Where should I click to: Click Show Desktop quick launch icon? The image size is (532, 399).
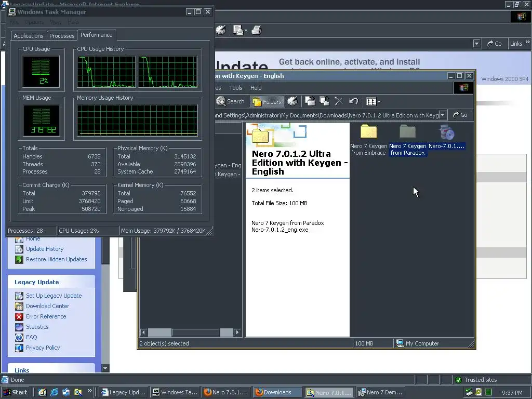click(42, 392)
